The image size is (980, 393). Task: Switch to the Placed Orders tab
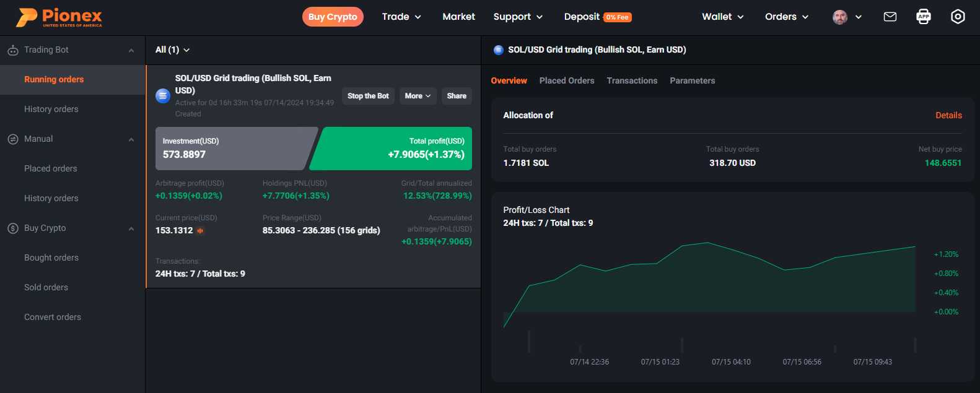567,81
